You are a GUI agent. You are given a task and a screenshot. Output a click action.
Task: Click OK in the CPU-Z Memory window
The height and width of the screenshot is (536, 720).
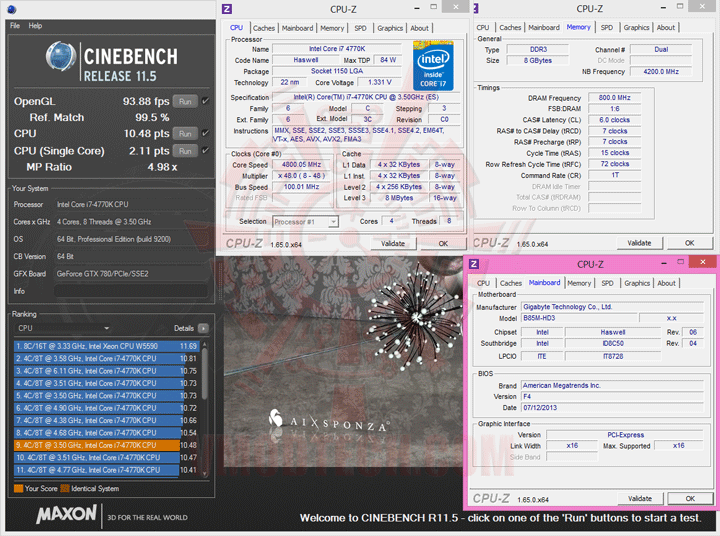[690, 243]
